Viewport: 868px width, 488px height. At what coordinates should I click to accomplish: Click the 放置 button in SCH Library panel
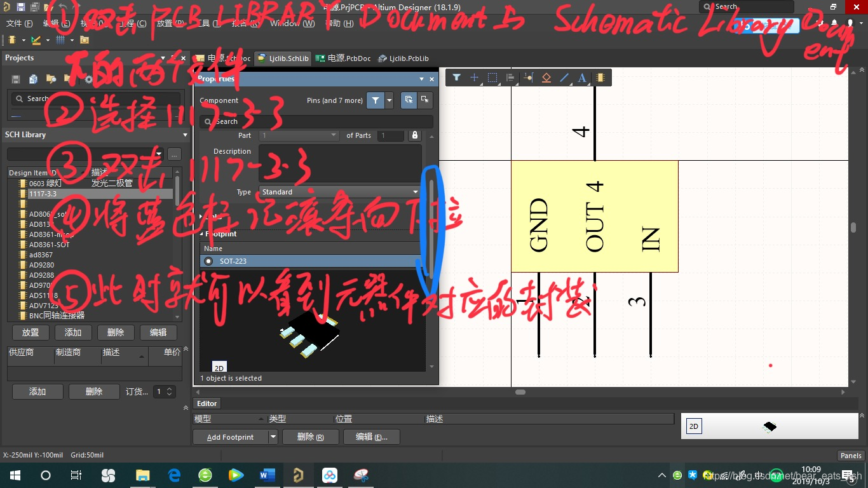pyautogui.click(x=30, y=332)
